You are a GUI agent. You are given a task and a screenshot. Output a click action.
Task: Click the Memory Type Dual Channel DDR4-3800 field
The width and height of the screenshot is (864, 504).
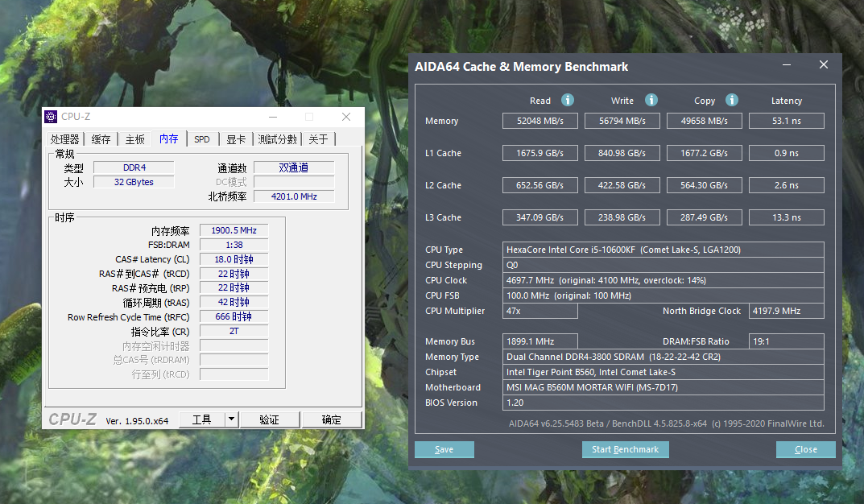(x=663, y=357)
